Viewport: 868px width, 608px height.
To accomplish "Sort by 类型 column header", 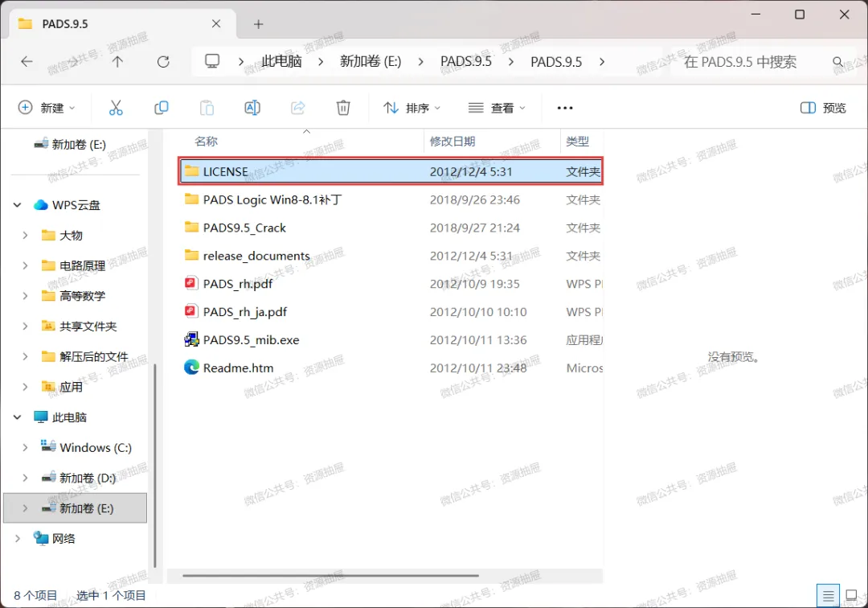I will [577, 142].
